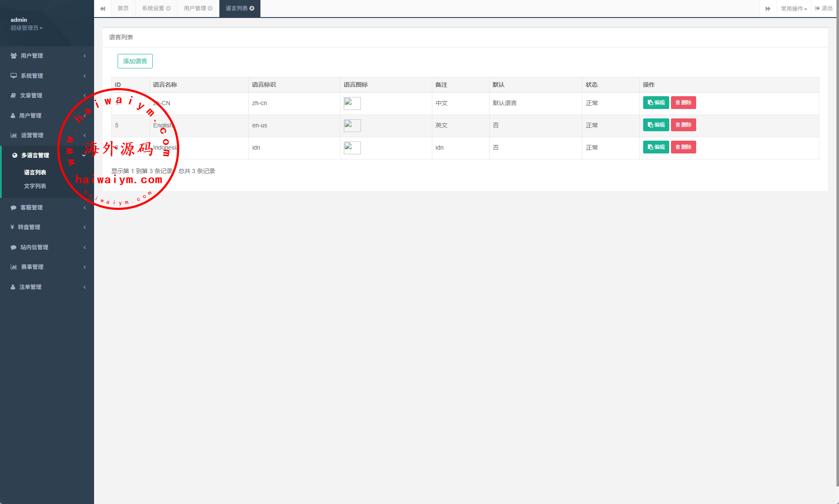The image size is (839, 504).
Task: Open the 超级管理员 admin dropdown
Action: [27, 28]
